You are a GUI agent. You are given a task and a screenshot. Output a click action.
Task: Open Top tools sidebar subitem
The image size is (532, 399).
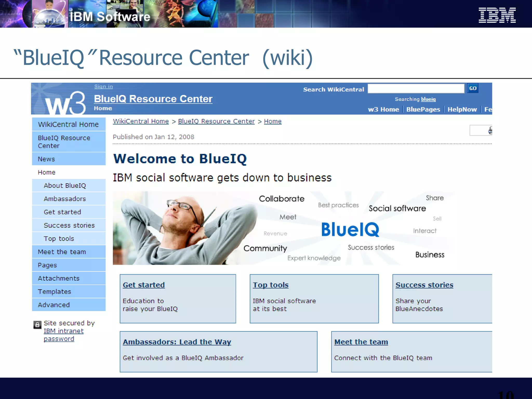(69, 238)
